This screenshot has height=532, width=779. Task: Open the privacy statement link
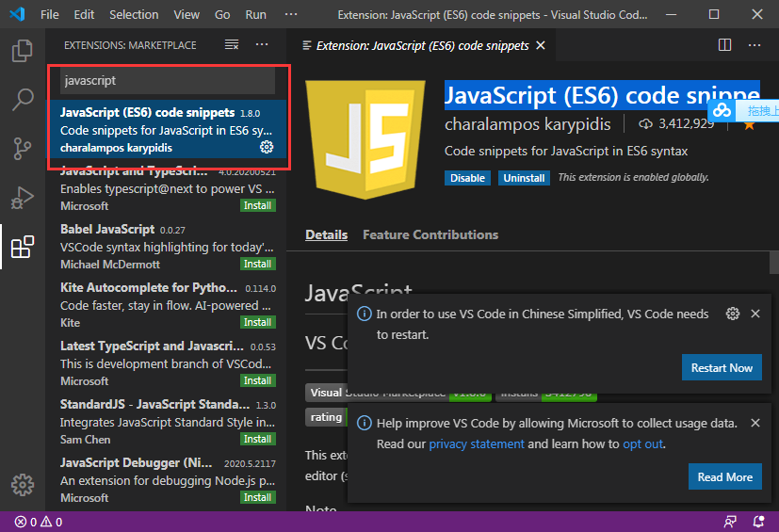tap(477, 443)
